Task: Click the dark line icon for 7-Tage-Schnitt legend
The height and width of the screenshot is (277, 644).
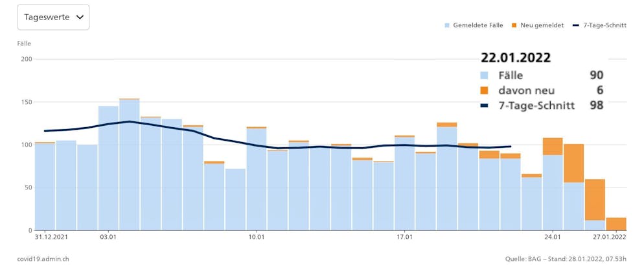Action: (577, 25)
